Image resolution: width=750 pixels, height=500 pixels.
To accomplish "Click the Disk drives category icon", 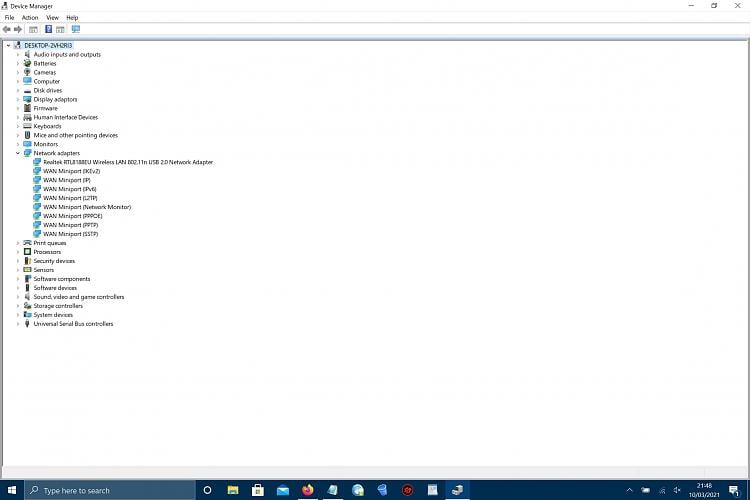I will 27,90.
